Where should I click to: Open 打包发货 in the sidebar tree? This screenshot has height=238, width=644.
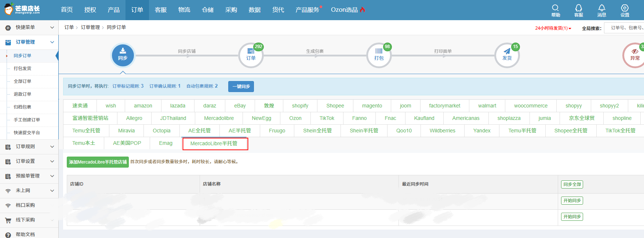(x=22, y=69)
